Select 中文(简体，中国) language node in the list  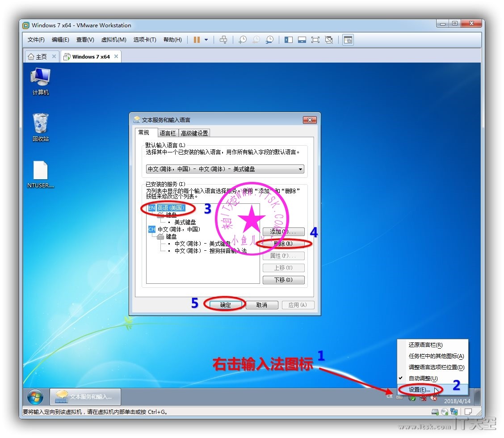[178, 229]
